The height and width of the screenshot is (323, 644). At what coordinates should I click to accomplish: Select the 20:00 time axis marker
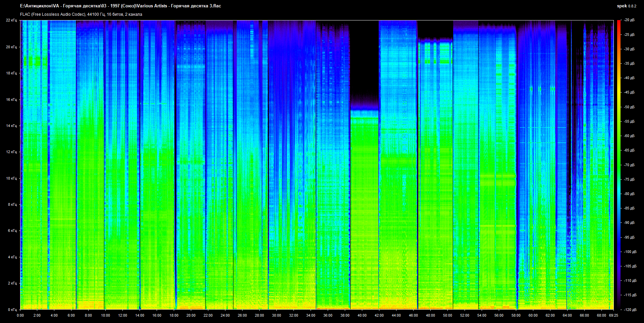coord(191,315)
